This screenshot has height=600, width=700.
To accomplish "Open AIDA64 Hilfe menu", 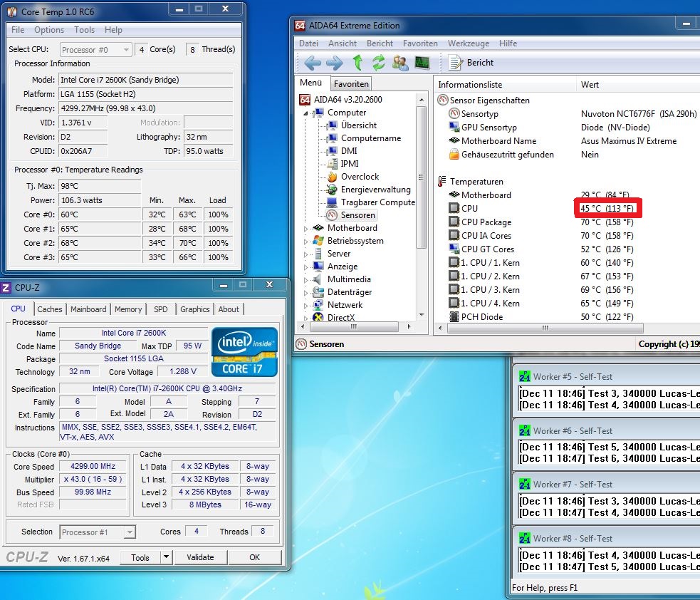I will click(508, 43).
